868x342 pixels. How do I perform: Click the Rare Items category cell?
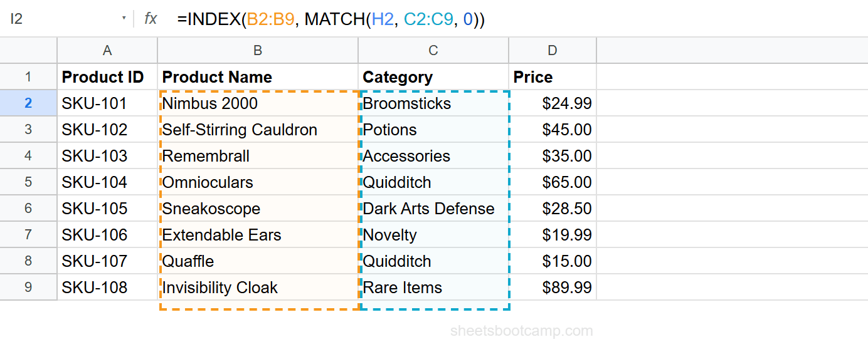(x=433, y=288)
